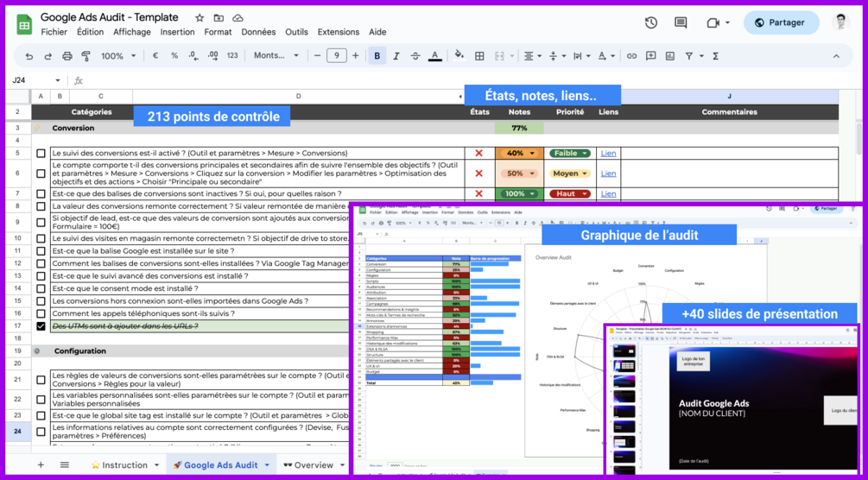Insert a chart
This screenshot has height=480, width=868.
(670, 56)
